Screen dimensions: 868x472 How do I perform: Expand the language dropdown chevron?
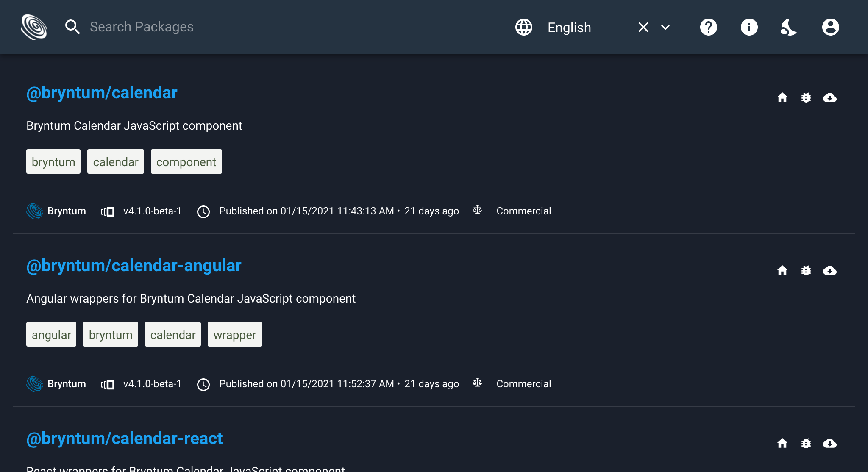pyautogui.click(x=665, y=27)
